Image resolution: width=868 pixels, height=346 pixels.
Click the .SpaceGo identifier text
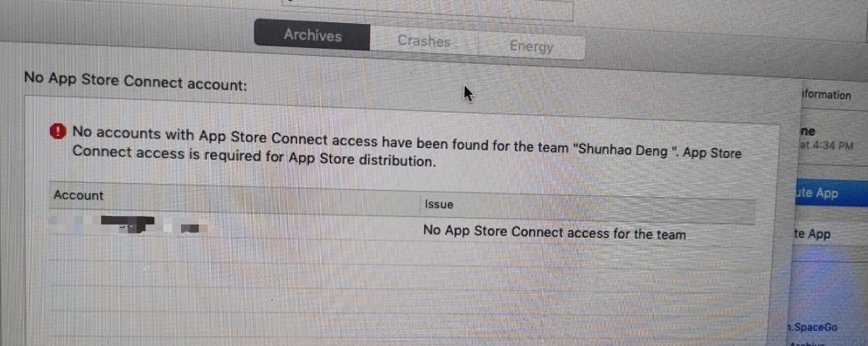tap(813, 327)
